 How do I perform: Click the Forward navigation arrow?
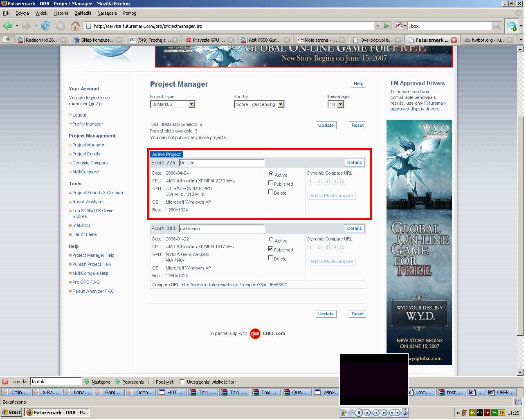(27, 26)
